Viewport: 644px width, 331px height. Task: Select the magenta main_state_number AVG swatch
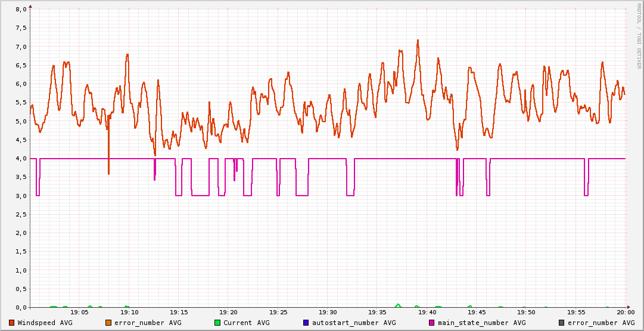(432, 323)
